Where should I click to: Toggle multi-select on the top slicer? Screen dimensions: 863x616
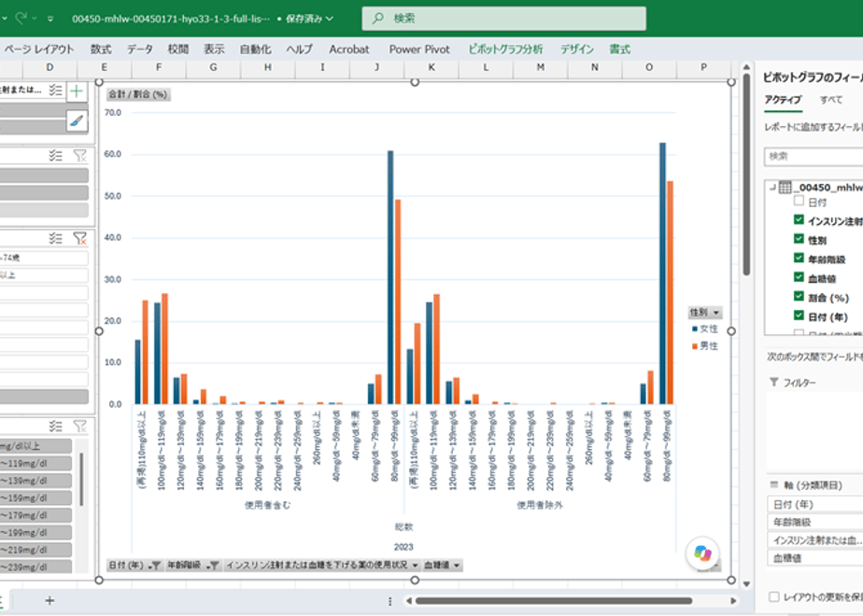(x=56, y=91)
